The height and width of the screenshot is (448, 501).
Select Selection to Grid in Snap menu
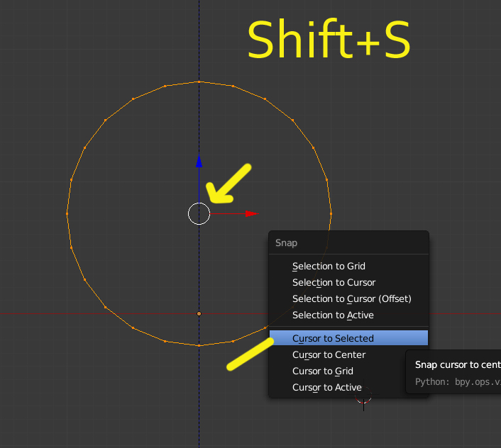348,266
